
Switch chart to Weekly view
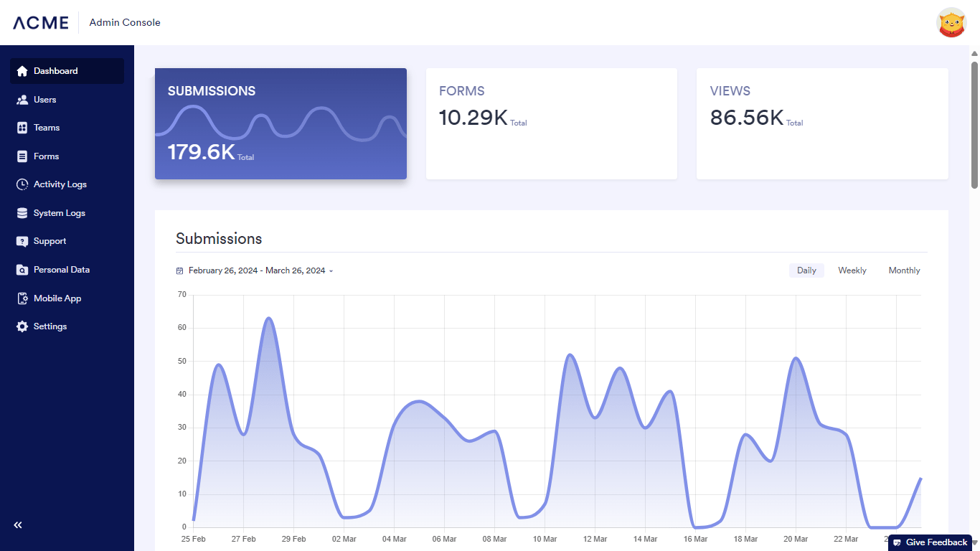click(x=852, y=270)
